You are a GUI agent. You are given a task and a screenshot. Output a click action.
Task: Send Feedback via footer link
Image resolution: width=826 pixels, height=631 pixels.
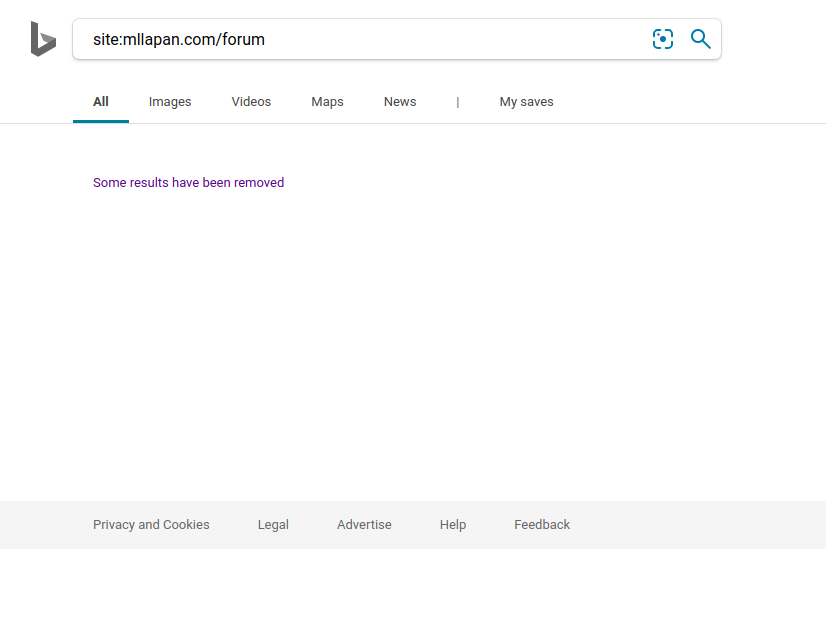(542, 525)
